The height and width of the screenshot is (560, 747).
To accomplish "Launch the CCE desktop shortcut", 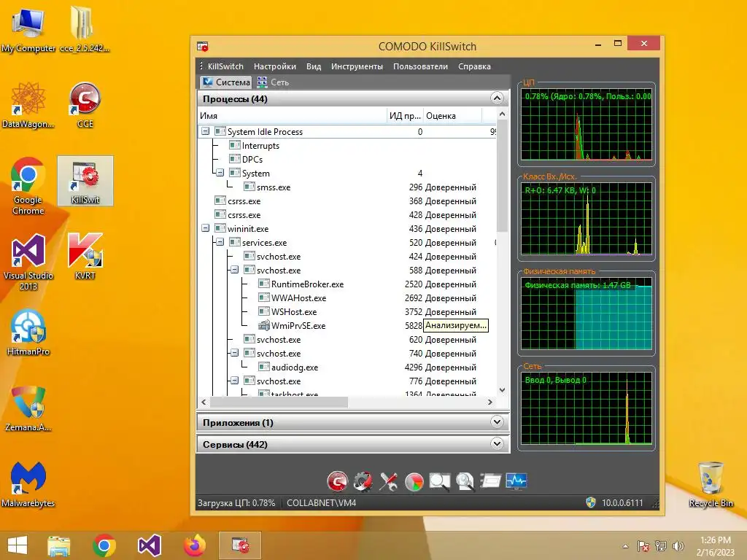I will point(85,105).
